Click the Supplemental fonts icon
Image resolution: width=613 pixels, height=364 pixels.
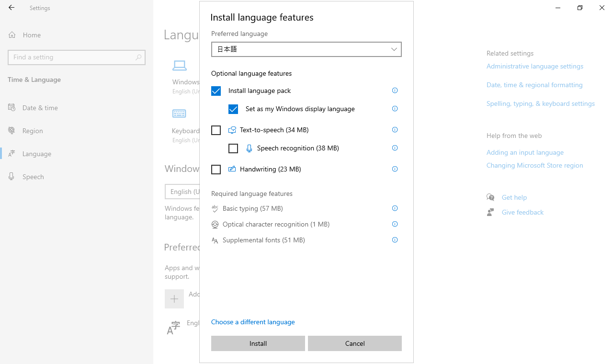click(x=215, y=240)
